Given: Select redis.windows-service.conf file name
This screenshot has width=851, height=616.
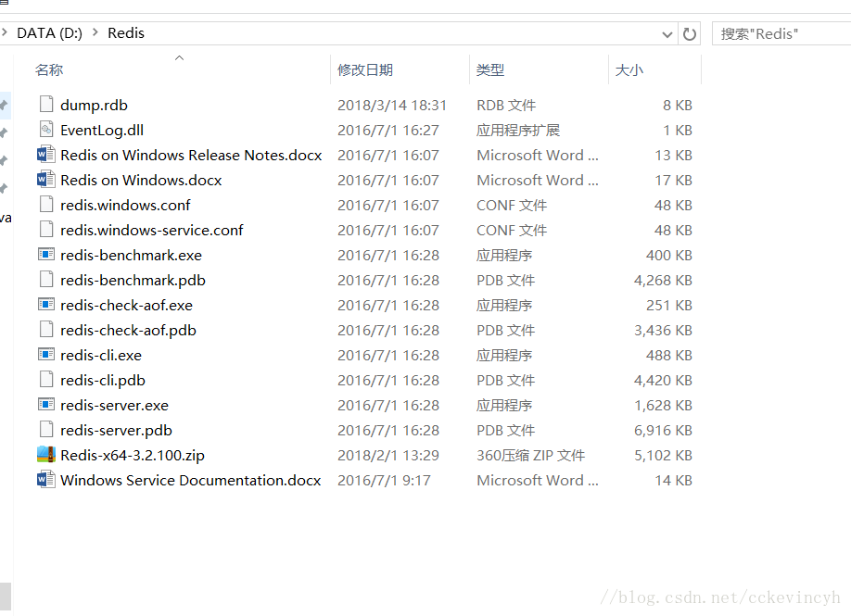Looking at the screenshot, I should tap(152, 230).
